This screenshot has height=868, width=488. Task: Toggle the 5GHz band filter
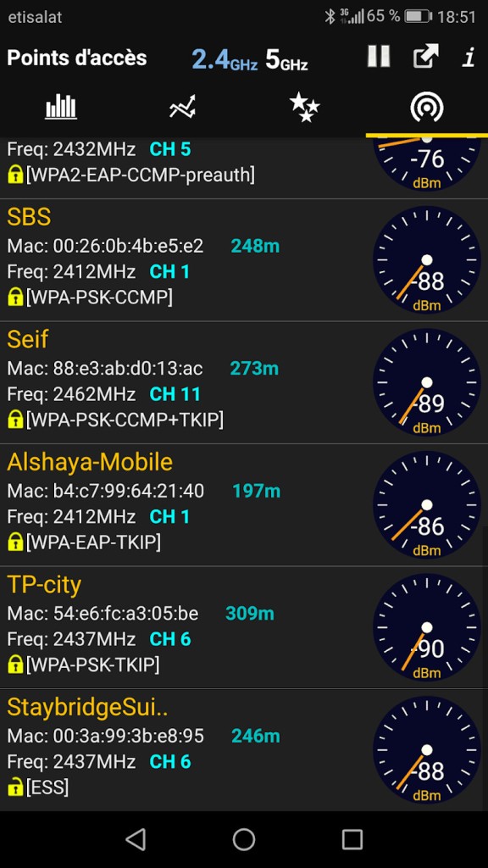click(286, 59)
